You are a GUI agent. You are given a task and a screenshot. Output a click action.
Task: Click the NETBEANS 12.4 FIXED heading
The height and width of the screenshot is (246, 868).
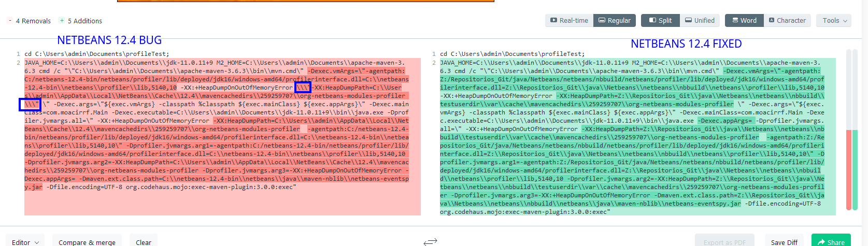pos(686,44)
